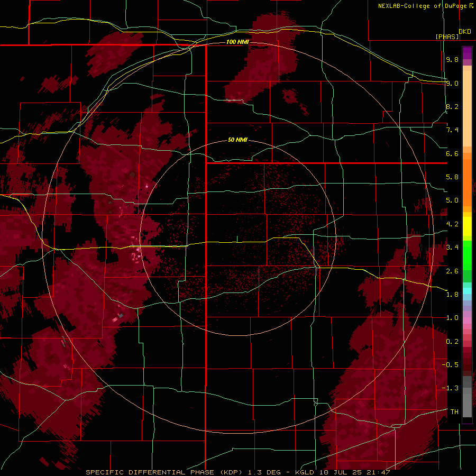Click the [PHAS] units label
Screen dimensions: 476x476
[447, 37]
